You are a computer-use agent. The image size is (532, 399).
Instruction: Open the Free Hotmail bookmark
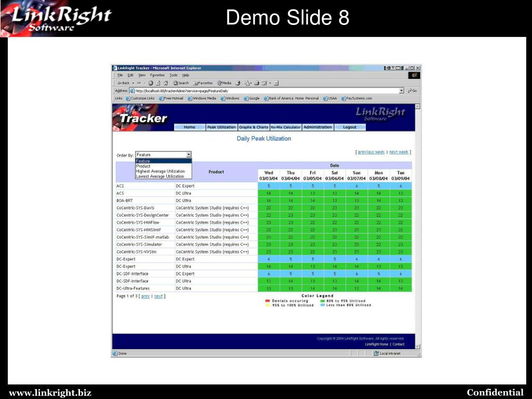tap(171, 98)
